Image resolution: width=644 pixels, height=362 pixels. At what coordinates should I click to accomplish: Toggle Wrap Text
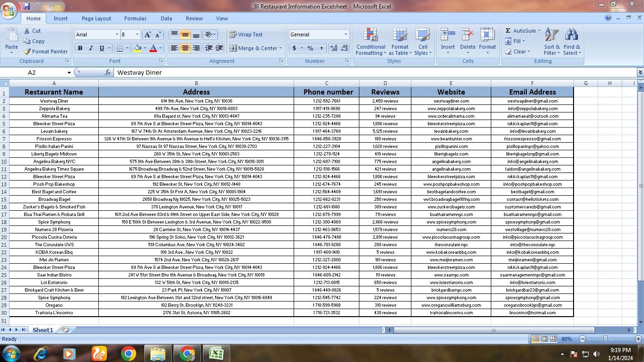click(246, 34)
